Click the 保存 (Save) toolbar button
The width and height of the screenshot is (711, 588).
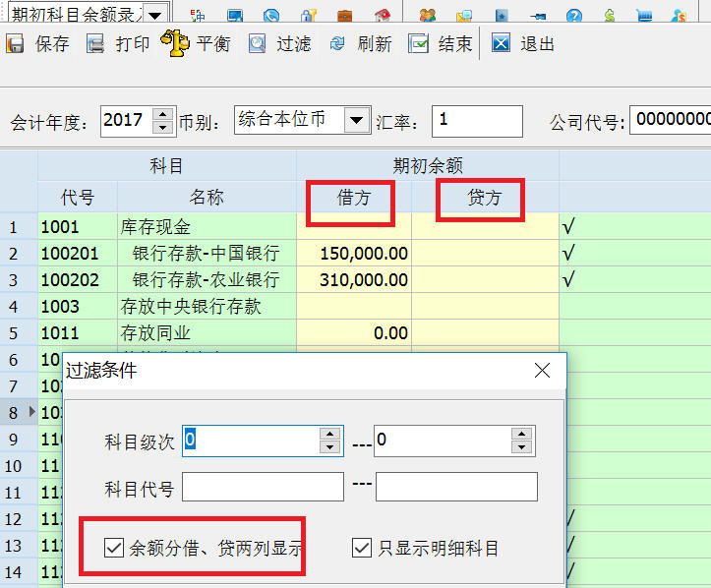coord(37,44)
